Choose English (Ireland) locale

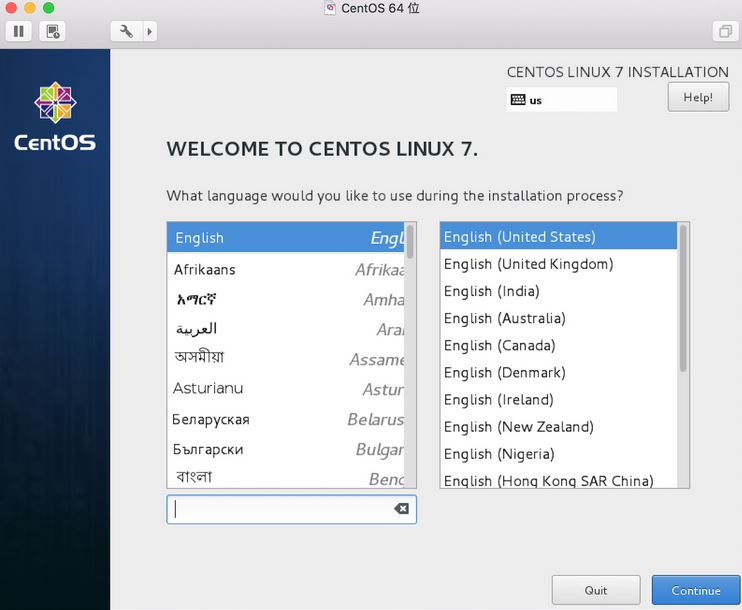click(559, 399)
